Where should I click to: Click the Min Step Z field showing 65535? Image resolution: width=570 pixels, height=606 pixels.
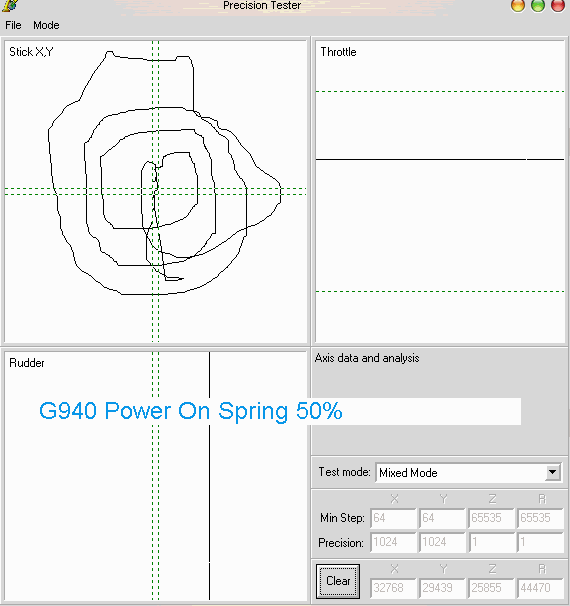(492, 518)
